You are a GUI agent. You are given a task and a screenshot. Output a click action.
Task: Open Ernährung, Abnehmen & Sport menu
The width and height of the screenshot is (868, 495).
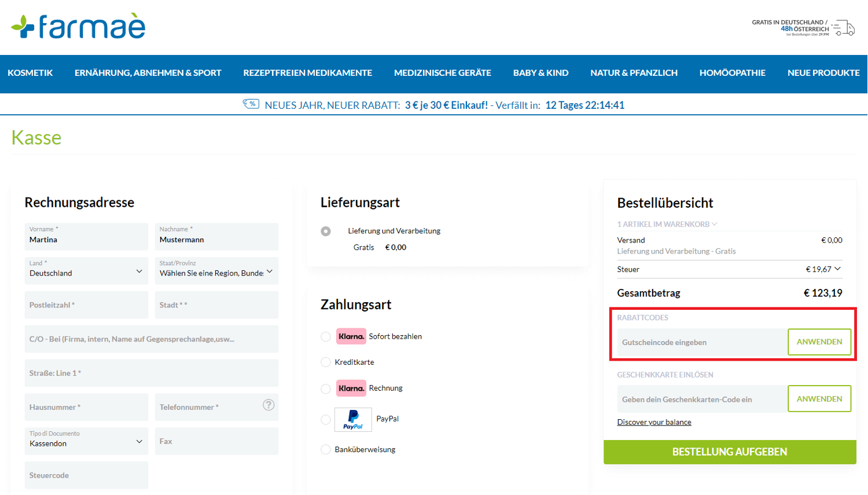coord(148,73)
